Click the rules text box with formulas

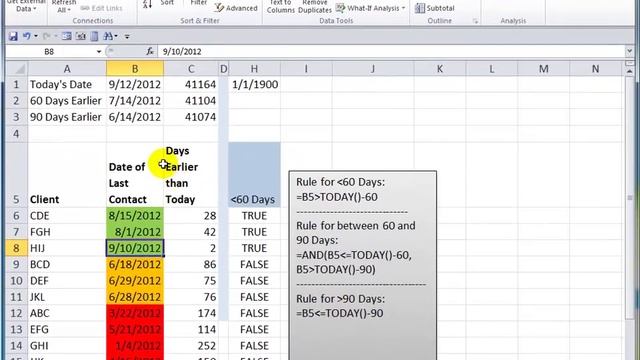click(x=362, y=265)
